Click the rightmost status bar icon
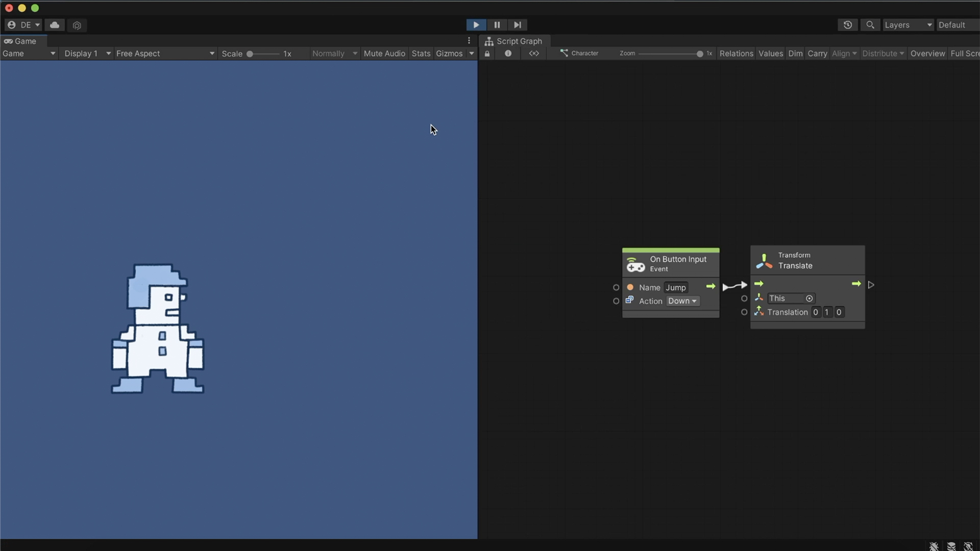 click(968, 546)
